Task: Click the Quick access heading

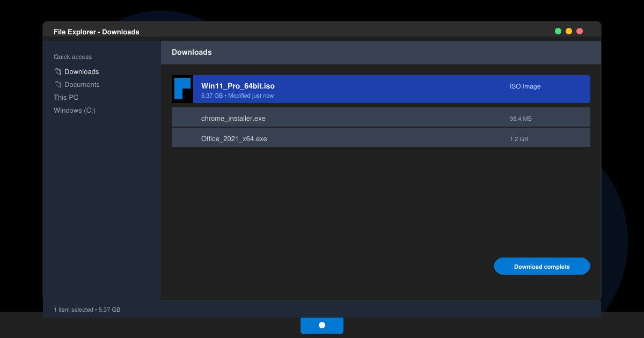Action: pyautogui.click(x=72, y=57)
